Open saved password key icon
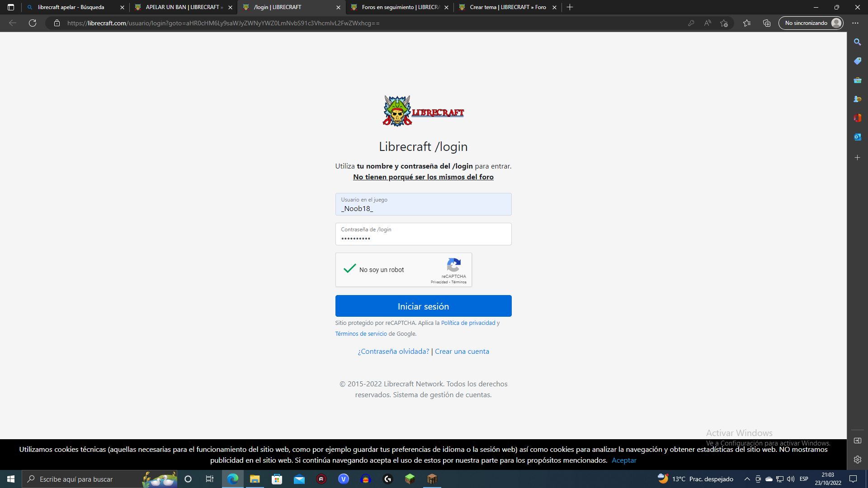Image resolution: width=868 pixels, height=488 pixels. pyautogui.click(x=691, y=23)
